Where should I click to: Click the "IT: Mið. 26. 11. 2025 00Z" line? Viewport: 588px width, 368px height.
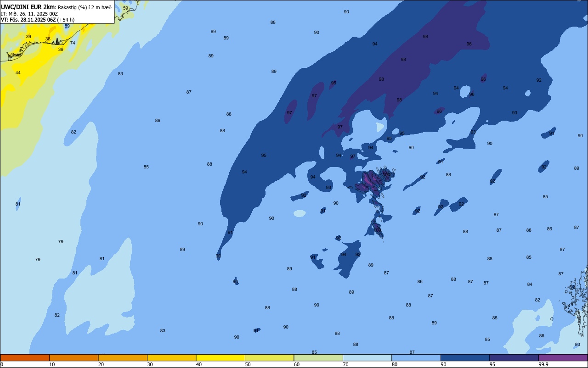click(29, 14)
